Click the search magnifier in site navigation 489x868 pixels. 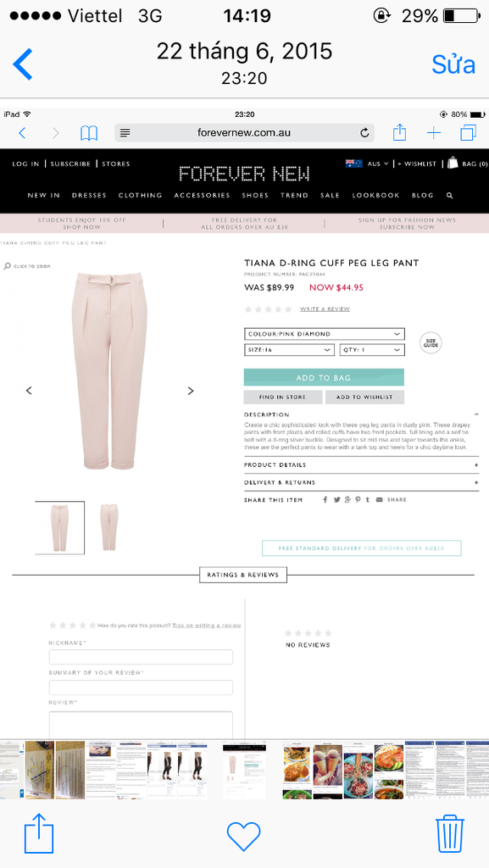point(450,196)
